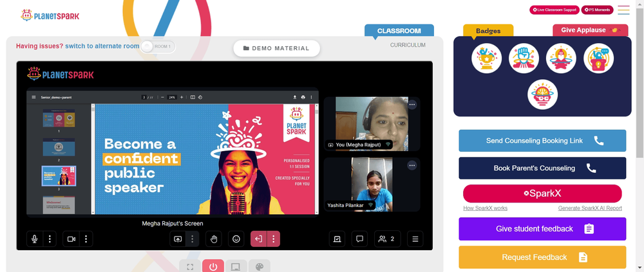Open the top-right hamburger menu
Viewport: 644px width, 272px height.
click(623, 10)
